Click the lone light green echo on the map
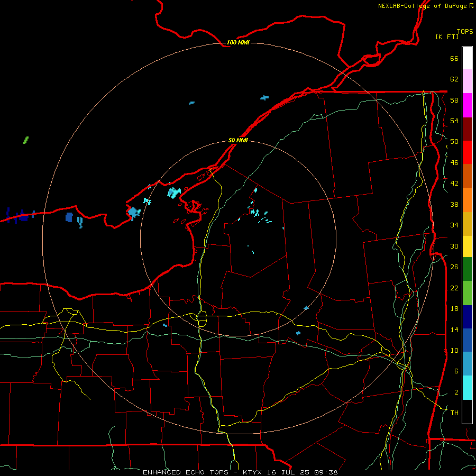The image size is (476, 476). coord(26,140)
